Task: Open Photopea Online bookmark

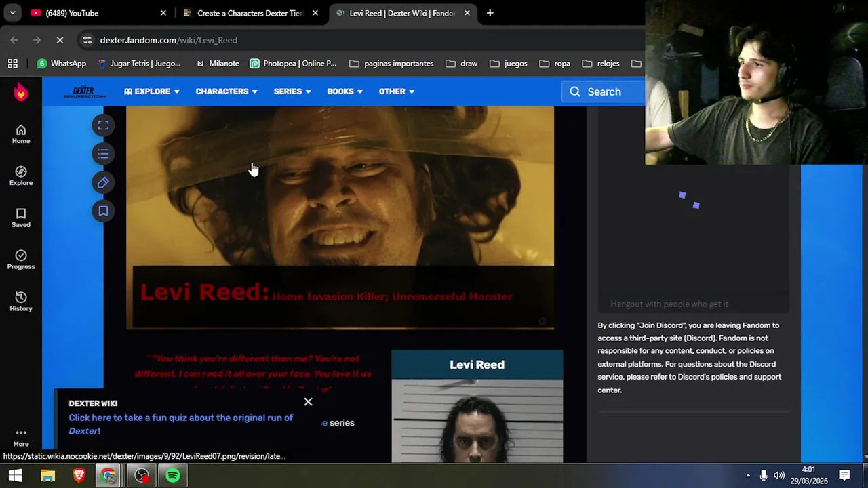Action: [293, 64]
